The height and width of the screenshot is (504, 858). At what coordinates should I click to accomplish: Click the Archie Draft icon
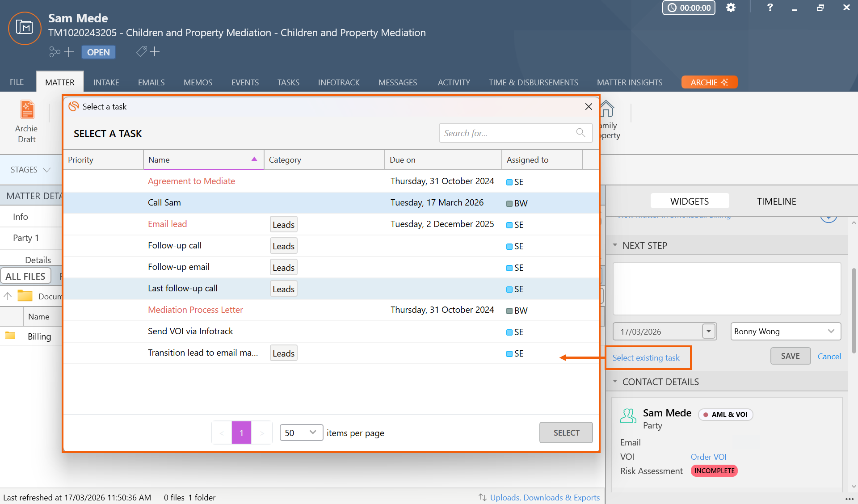tap(27, 110)
